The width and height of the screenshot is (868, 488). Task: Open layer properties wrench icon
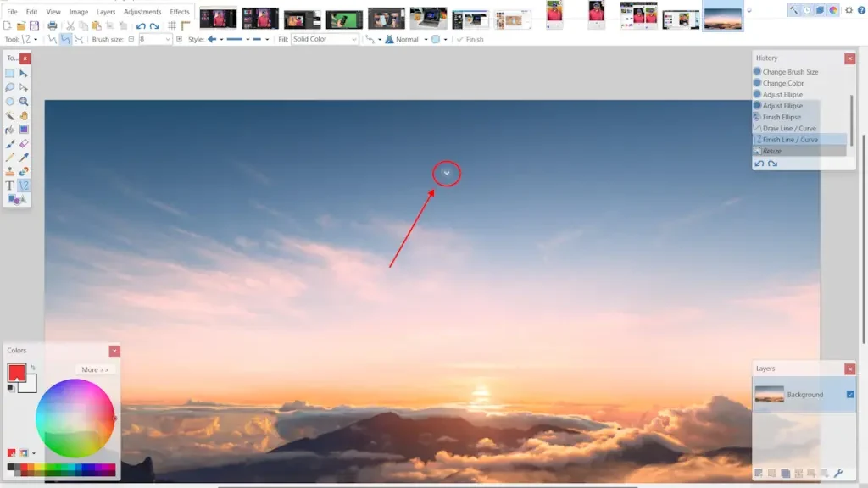[x=838, y=473]
